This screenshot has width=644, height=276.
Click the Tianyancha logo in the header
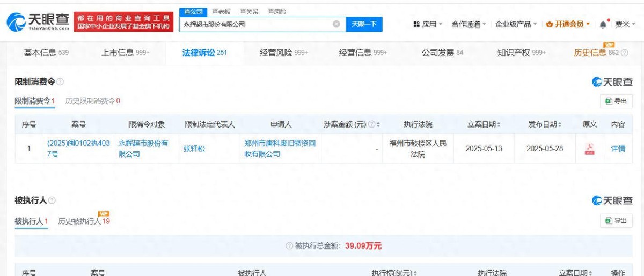(x=38, y=21)
